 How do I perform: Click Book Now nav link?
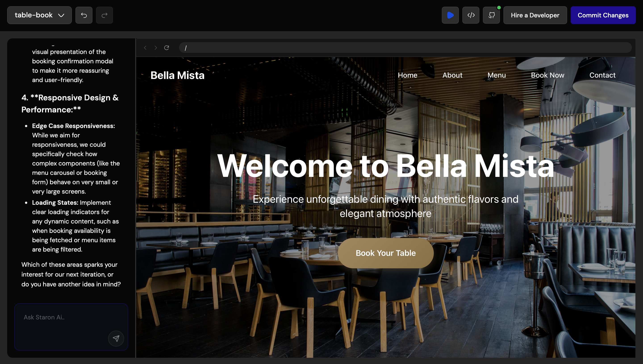point(547,75)
